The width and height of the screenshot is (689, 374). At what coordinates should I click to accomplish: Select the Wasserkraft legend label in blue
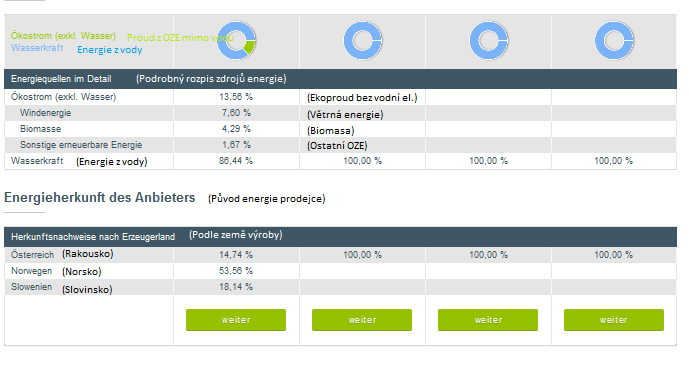(37, 47)
